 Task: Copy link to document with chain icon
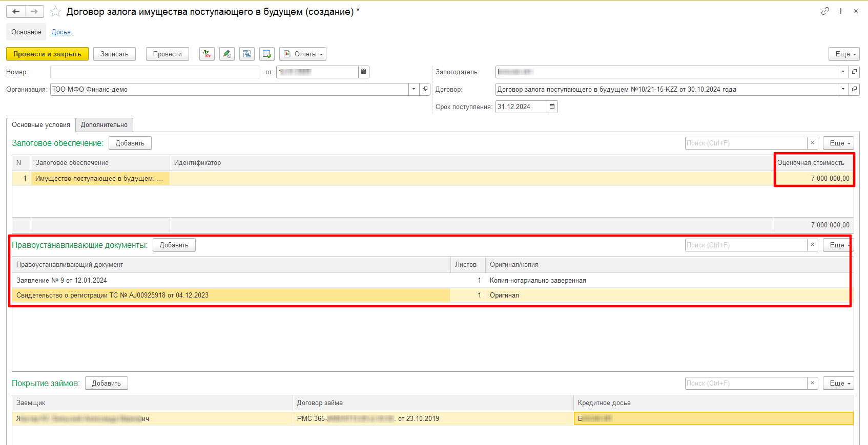pos(825,11)
